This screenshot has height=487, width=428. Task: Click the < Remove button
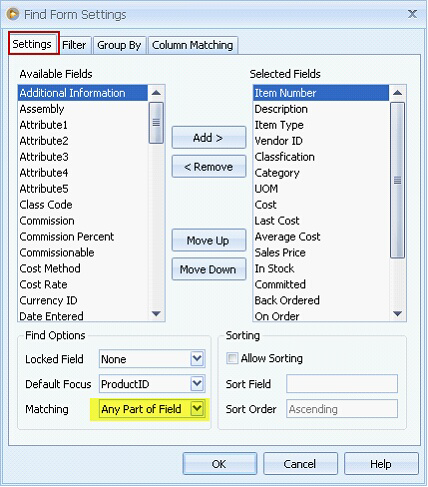pos(209,166)
